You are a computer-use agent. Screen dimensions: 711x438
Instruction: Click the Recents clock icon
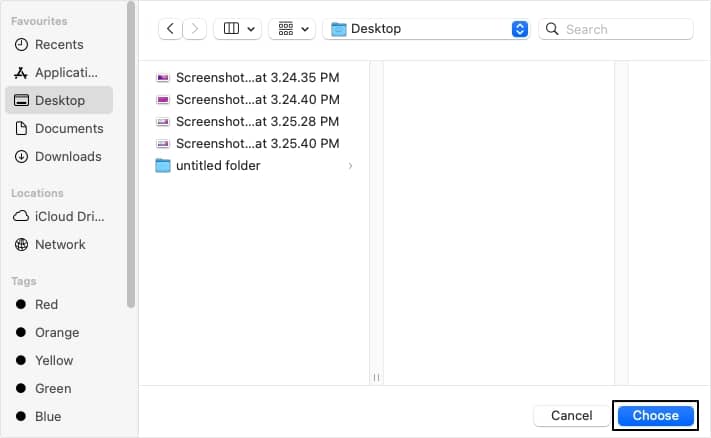tap(21, 44)
